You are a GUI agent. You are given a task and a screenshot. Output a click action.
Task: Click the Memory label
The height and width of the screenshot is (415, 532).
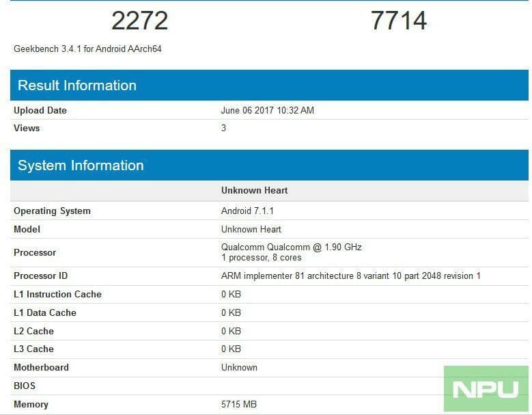(31, 405)
